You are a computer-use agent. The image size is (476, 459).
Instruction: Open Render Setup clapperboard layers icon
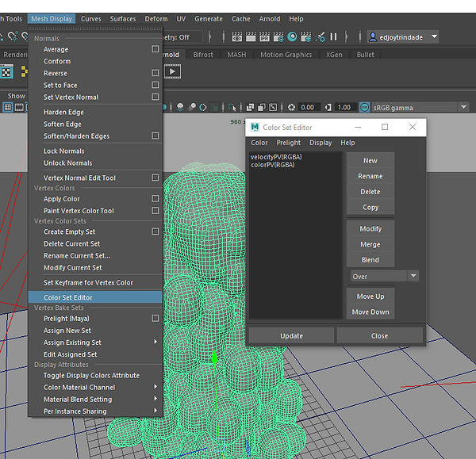[306, 36]
